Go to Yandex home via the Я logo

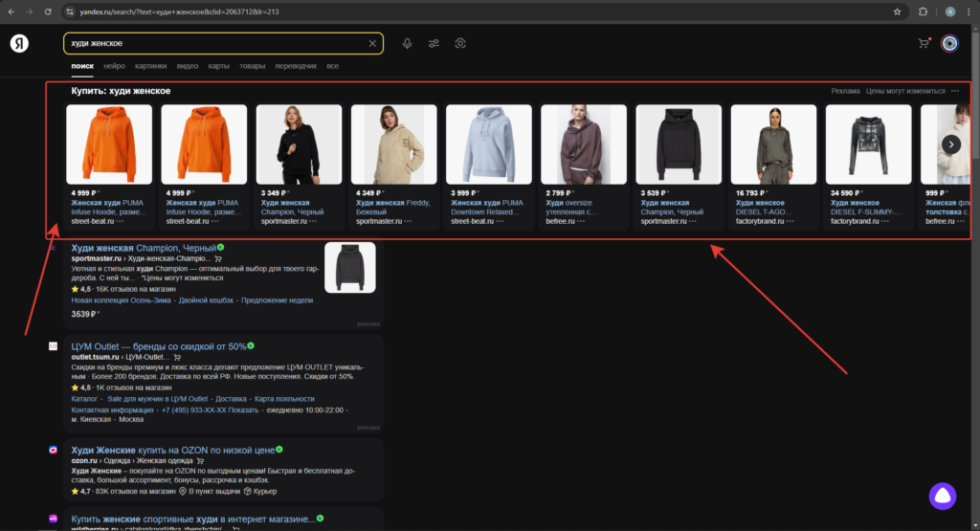[19, 43]
